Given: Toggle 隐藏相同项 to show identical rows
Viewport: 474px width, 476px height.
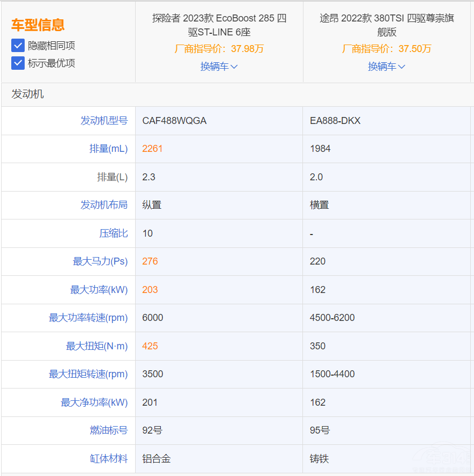Looking at the screenshot, I should click(18, 46).
